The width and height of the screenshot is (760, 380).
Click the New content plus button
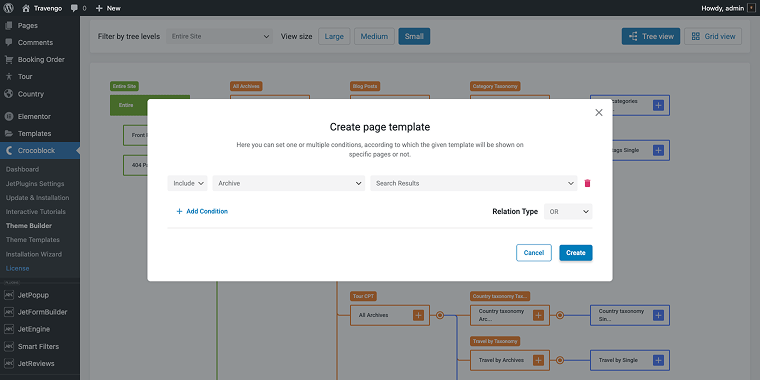click(x=108, y=8)
